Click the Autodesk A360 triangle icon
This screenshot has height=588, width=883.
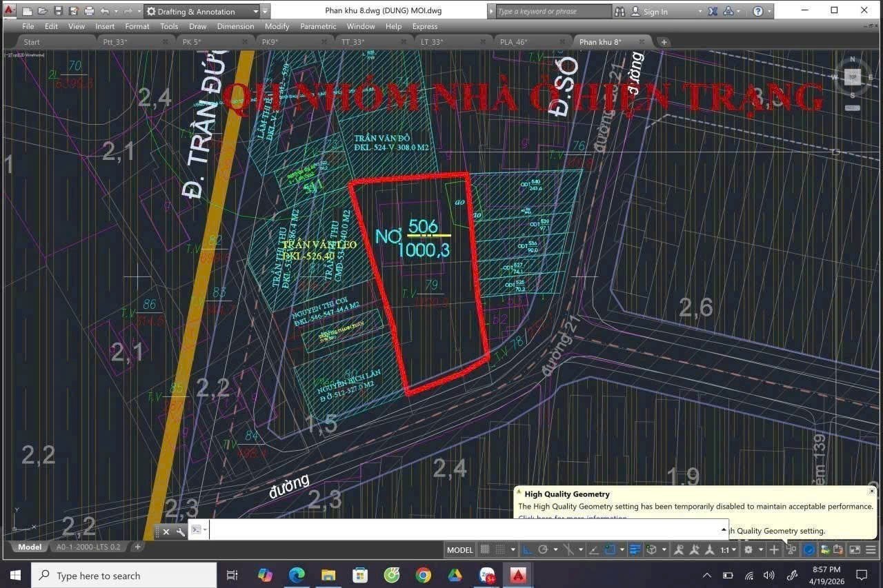click(x=728, y=11)
